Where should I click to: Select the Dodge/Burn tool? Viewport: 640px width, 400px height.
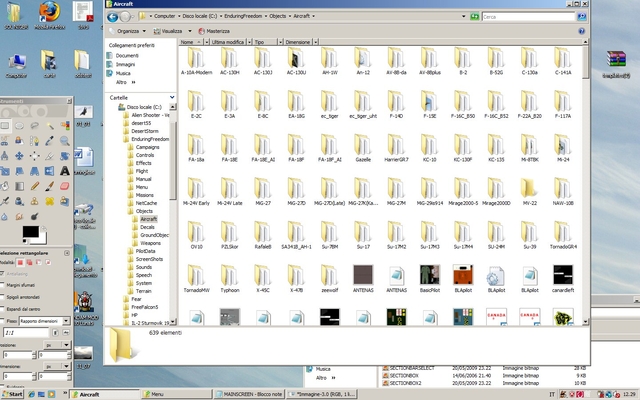pos(35,216)
